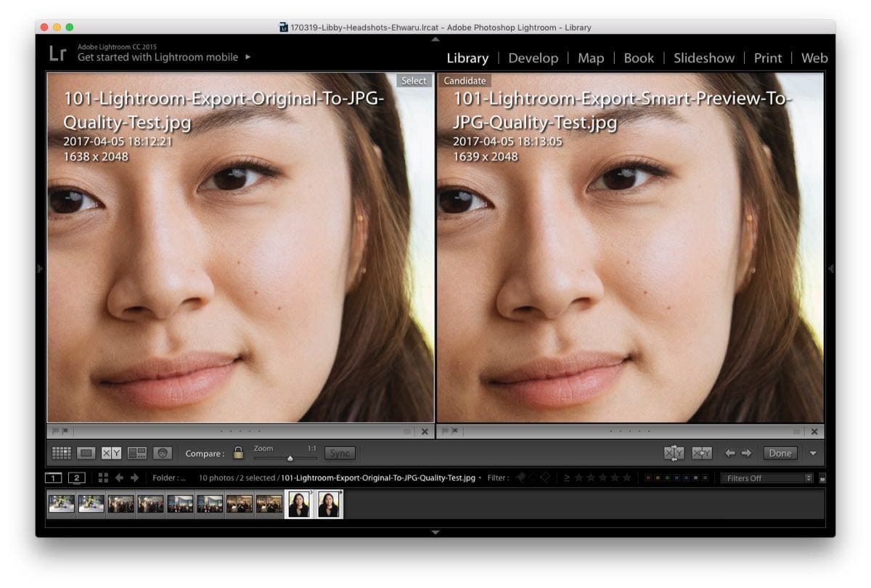Switch to the Slideshow module

pyautogui.click(x=704, y=58)
